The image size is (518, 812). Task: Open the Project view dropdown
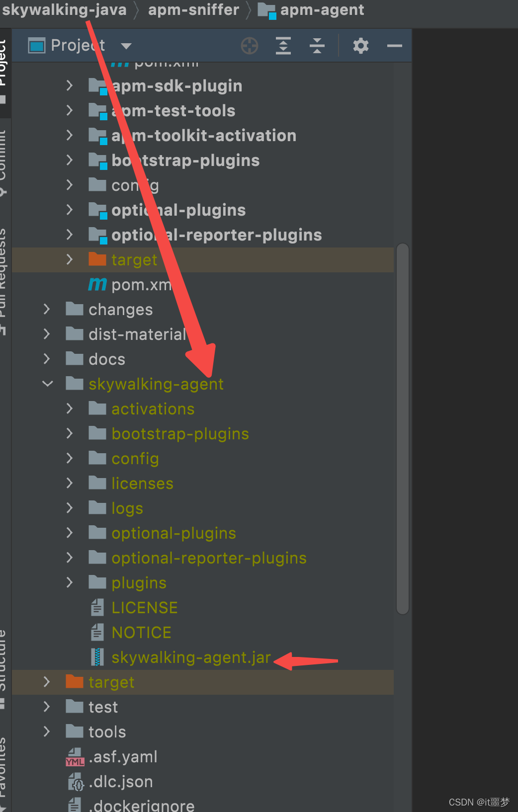(126, 46)
